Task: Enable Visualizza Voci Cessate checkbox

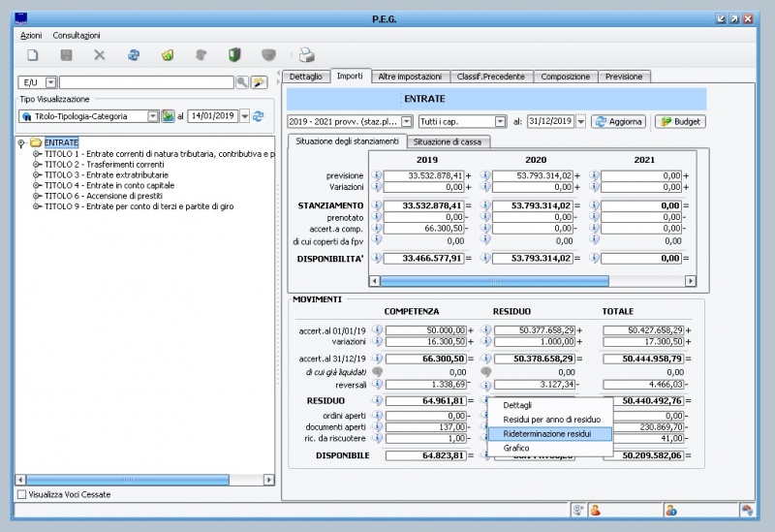Action: point(22,494)
